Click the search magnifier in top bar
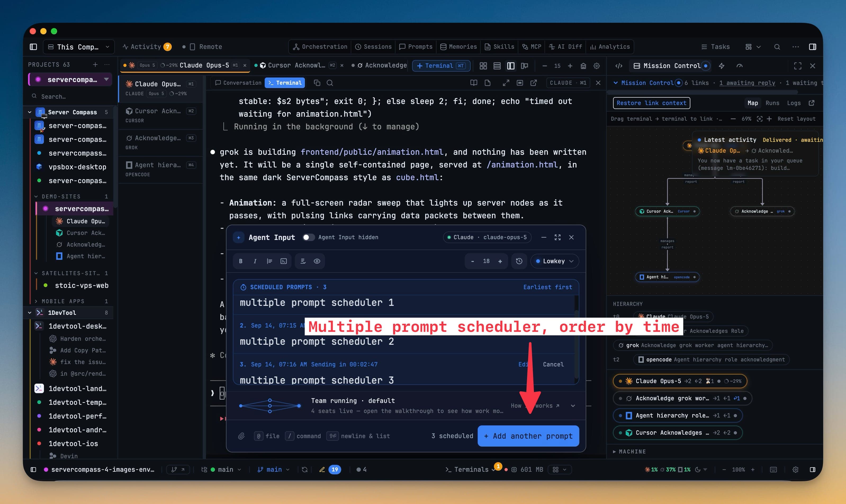Screen dimensions: 846x504 777,47
